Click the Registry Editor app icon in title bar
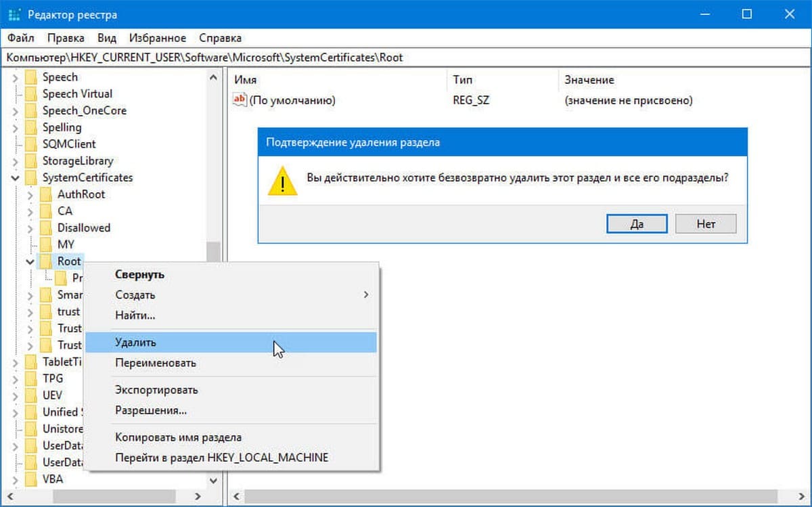This screenshot has width=812, height=507. pos(14,14)
